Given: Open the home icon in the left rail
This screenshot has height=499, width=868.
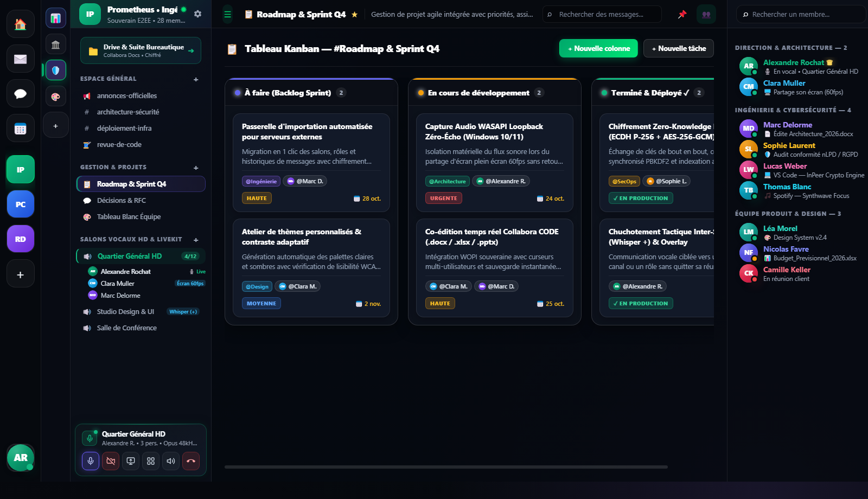Looking at the screenshot, I should coord(21,24).
